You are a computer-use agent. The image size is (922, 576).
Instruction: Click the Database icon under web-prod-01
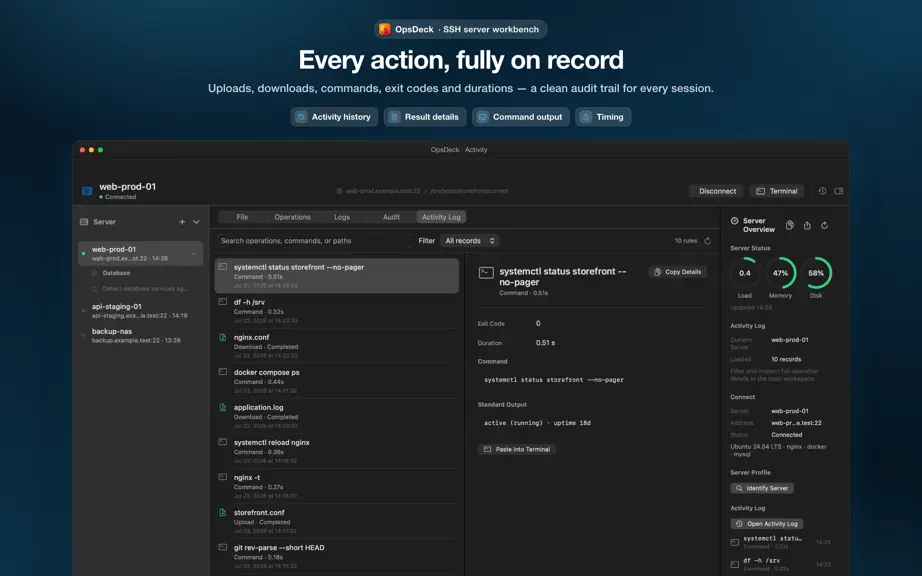(x=94, y=273)
